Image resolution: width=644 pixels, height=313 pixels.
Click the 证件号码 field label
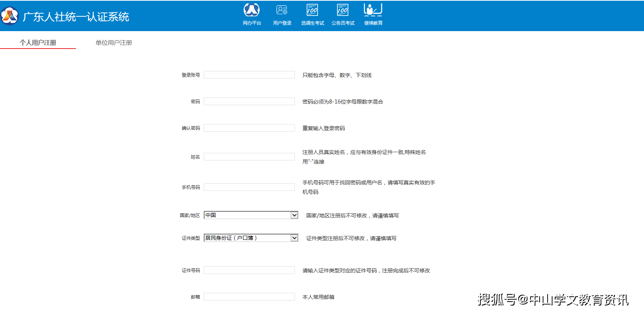point(191,271)
